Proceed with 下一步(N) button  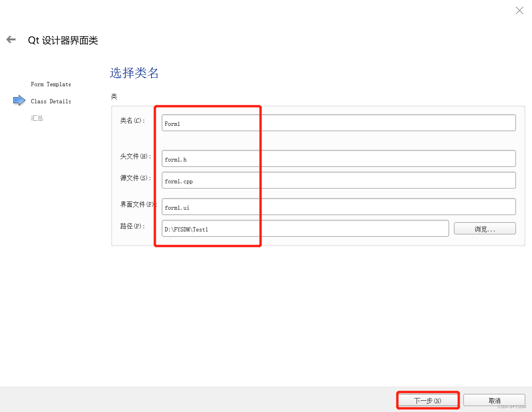428,400
